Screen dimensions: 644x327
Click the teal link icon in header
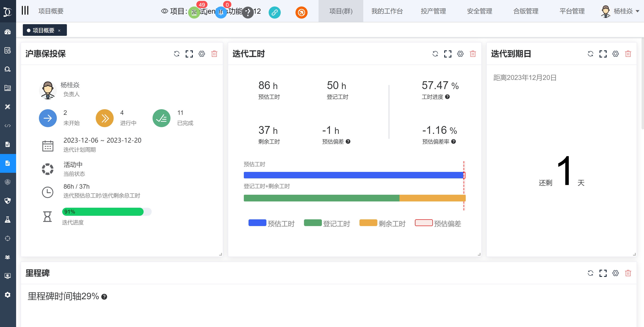click(274, 12)
